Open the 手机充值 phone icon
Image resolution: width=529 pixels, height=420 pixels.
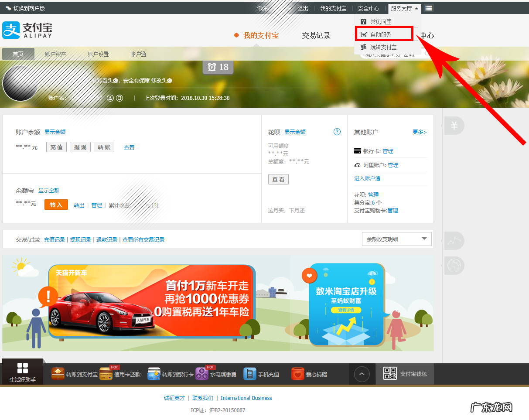(x=249, y=374)
